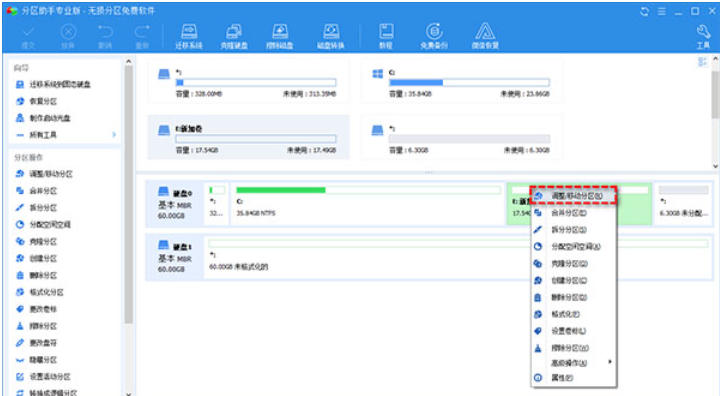Choose Merge Partitions (合并分区) in context menu
Viewport: 720px width, 396px height.
(574, 213)
